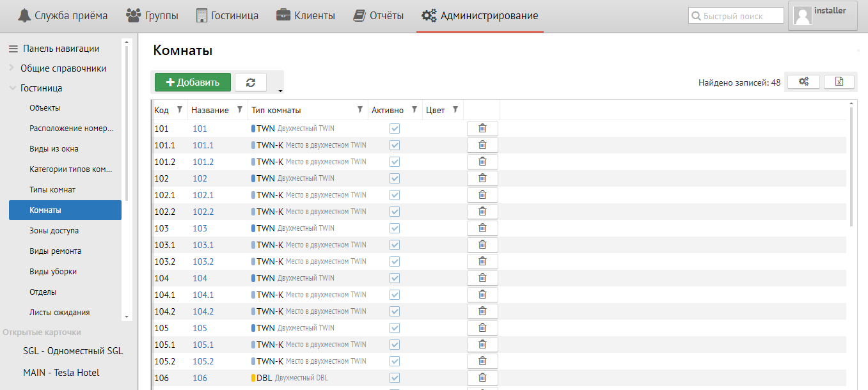Click sidebar scroll down arrow
The height and width of the screenshot is (390, 868).
pyautogui.click(x=127, y=316)
